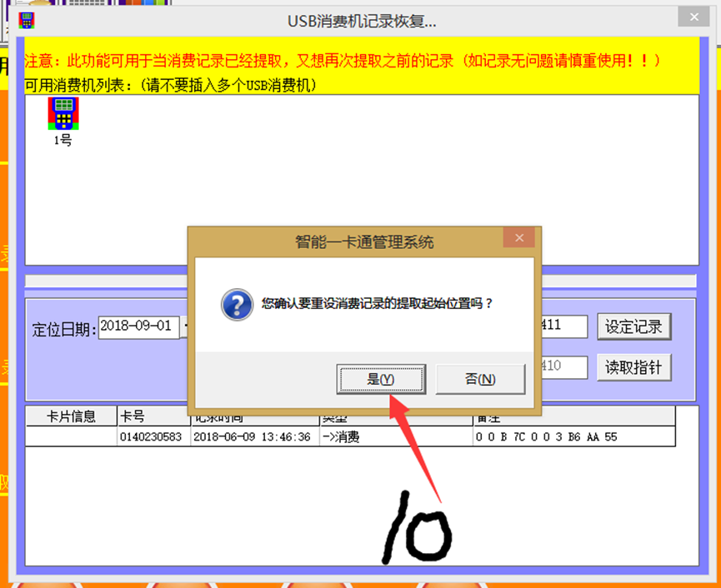
Task: Click the ->消费 type cell
Action: point(395,436)
